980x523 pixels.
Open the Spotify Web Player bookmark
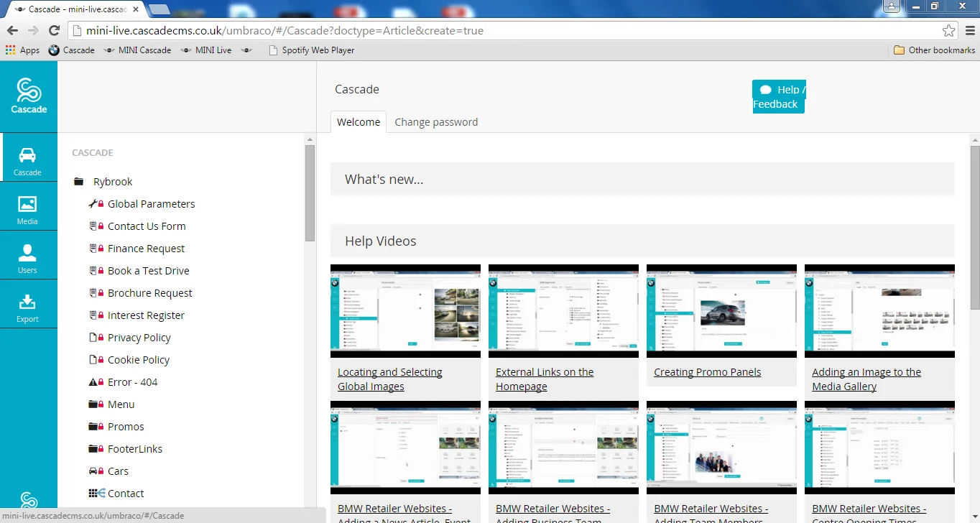click(x=311, y=50)
